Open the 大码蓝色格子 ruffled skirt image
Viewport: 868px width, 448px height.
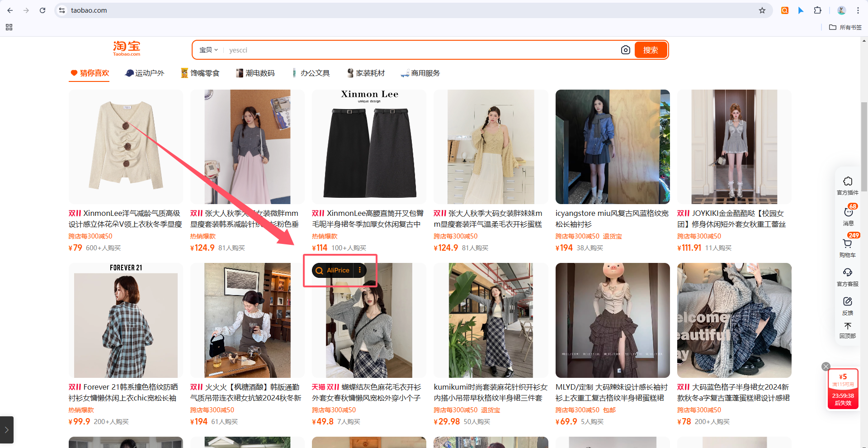[x=734, y=320]
